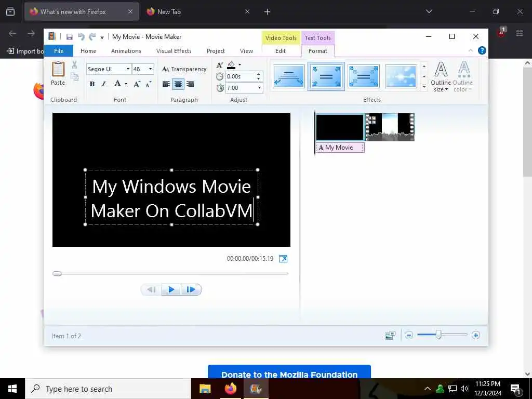Click the start time clock icon
The height and width of the screenshot is (399, 532).
coord(220,76)
